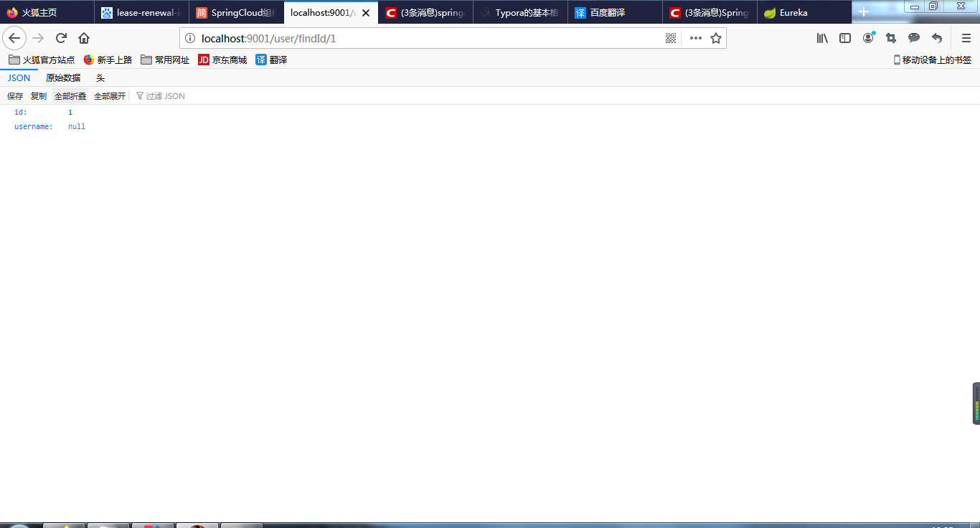Open the 新手上路 bookmark

click(x=108, y=60)
